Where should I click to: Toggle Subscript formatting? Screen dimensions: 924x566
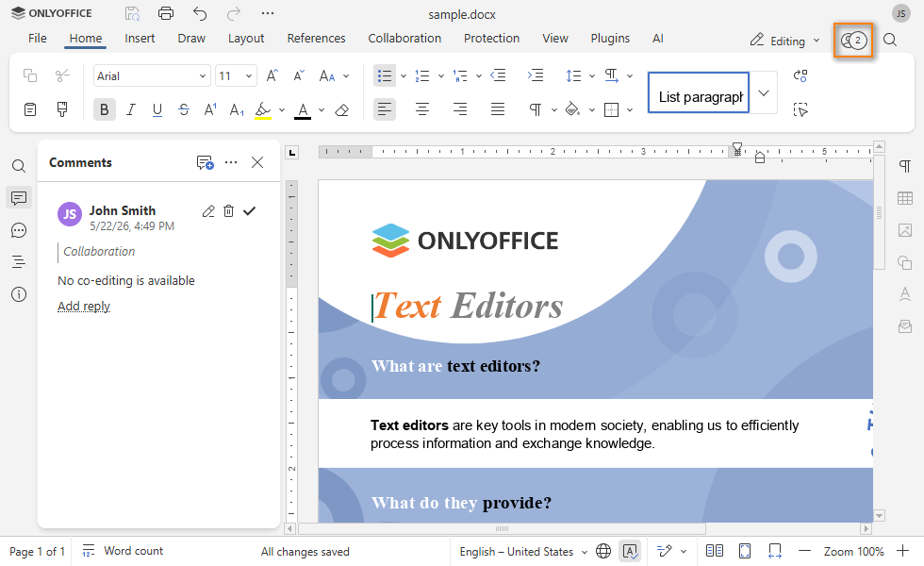click(x=237, y=109)
